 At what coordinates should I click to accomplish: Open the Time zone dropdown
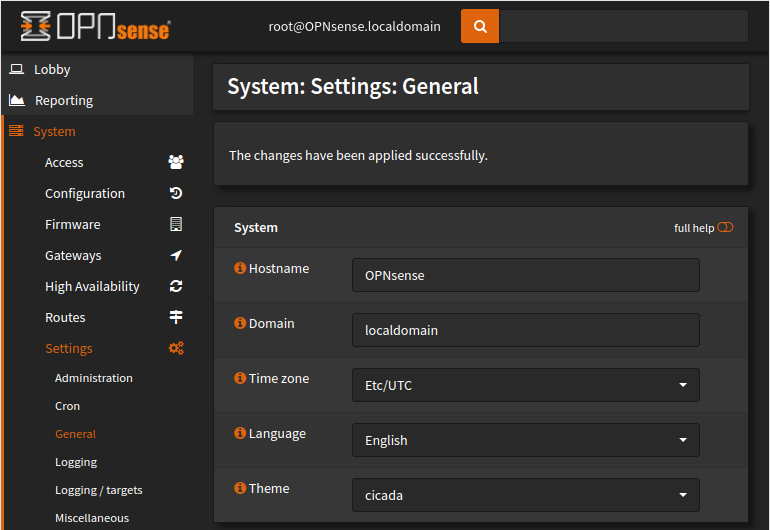(x=525, y=385)
